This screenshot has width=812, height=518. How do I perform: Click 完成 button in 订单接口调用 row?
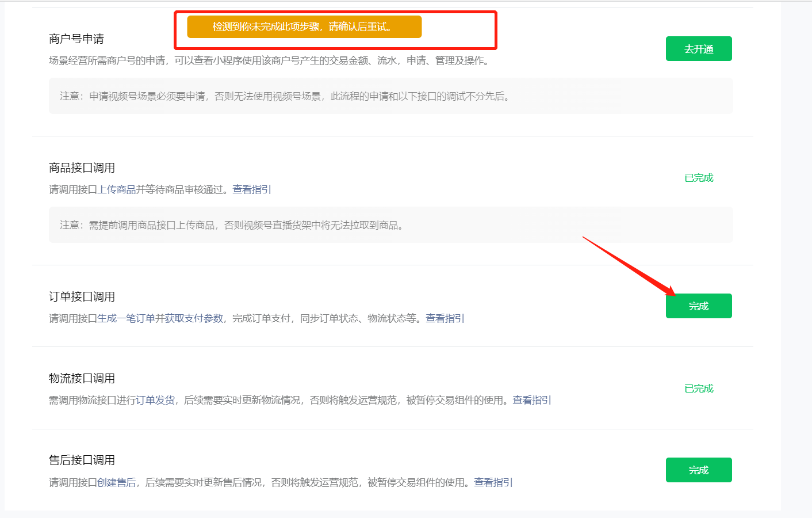pos(699,306)
